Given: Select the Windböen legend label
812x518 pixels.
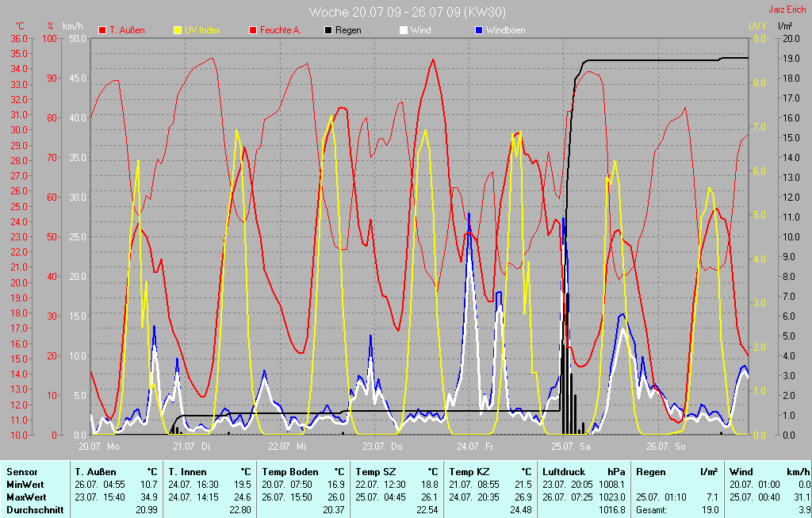Looking at the screenshot, I should [505, 30].
